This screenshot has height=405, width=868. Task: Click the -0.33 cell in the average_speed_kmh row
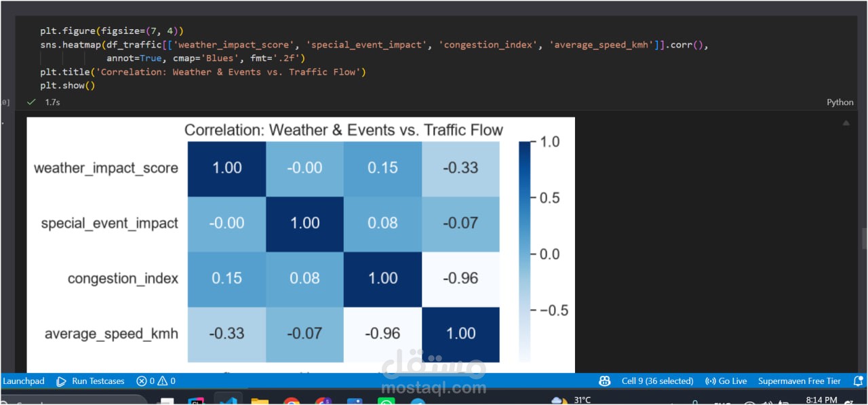click(226, 334)
